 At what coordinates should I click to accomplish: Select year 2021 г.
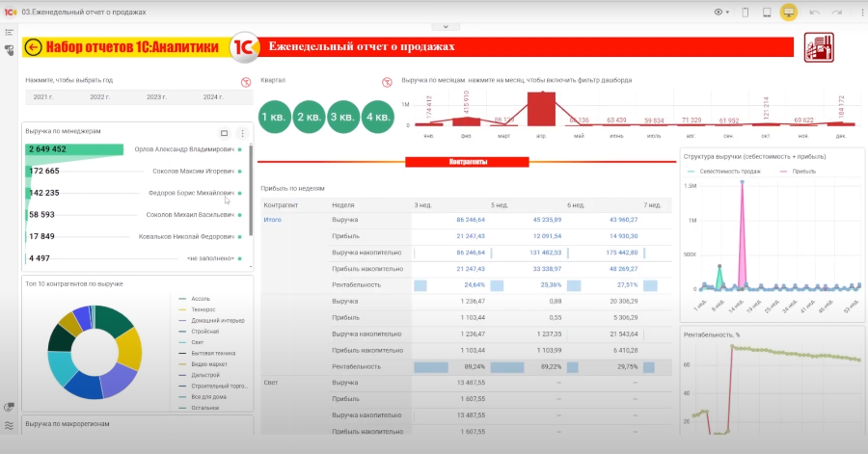(43, 96)
